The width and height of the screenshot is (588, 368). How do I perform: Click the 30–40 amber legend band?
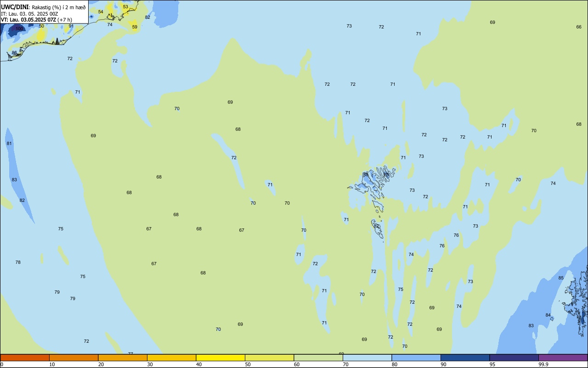pyautogui.click(x=171, y=357)
